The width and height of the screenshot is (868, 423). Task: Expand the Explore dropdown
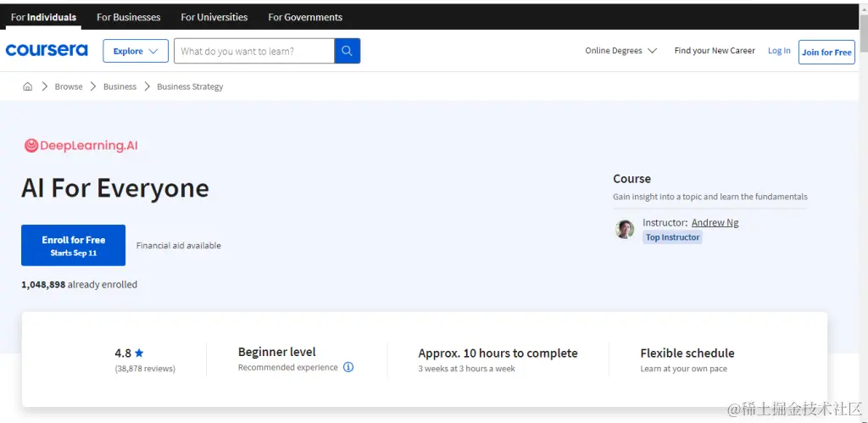pyautogui.click(x=136, y=51)
